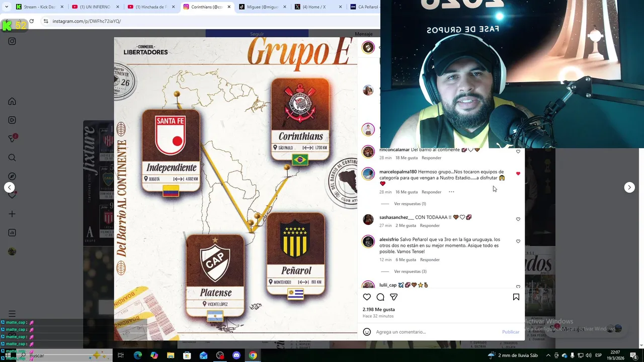
Task: Close the Corinthians Instagram tab
Action: pos(229,7)
